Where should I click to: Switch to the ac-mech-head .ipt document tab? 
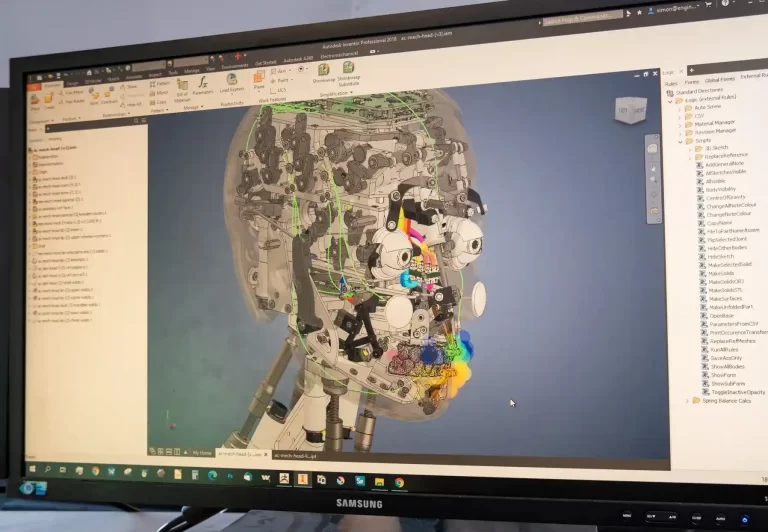[295, 456]
